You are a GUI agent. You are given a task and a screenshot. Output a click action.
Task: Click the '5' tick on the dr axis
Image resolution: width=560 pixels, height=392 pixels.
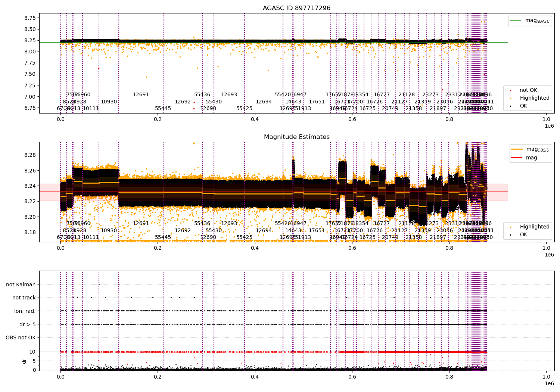[34, 361]
